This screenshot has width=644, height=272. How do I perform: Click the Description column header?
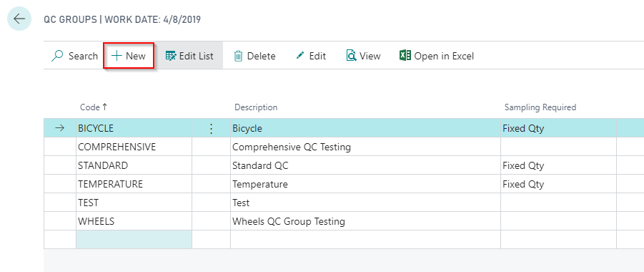(256, 107)
